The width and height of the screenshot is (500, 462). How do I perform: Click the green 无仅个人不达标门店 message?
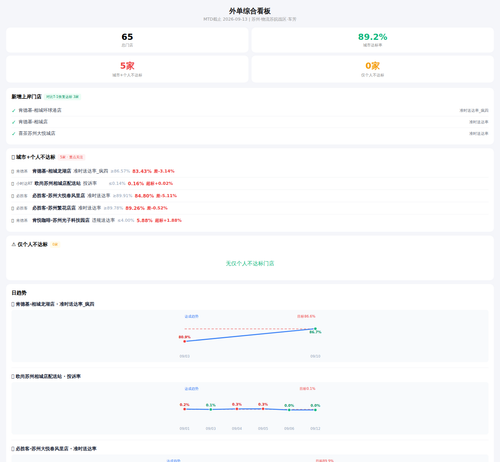[250, 263]
